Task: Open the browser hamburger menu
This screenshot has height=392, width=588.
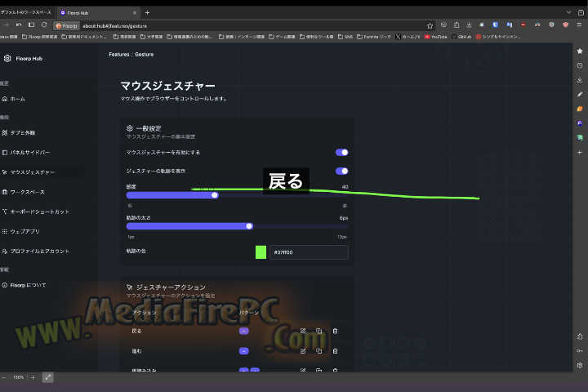Action: coord(579,24)
